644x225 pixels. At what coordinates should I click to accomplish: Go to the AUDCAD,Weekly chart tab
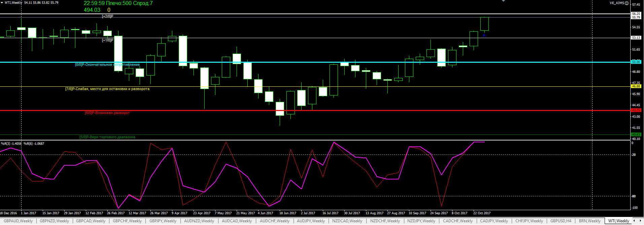[237, 221]
